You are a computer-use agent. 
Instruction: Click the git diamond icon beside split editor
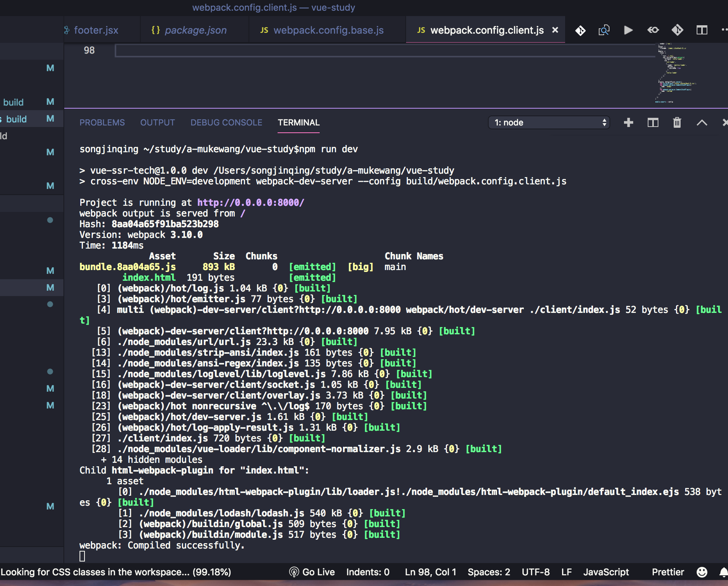pos(677,30)
